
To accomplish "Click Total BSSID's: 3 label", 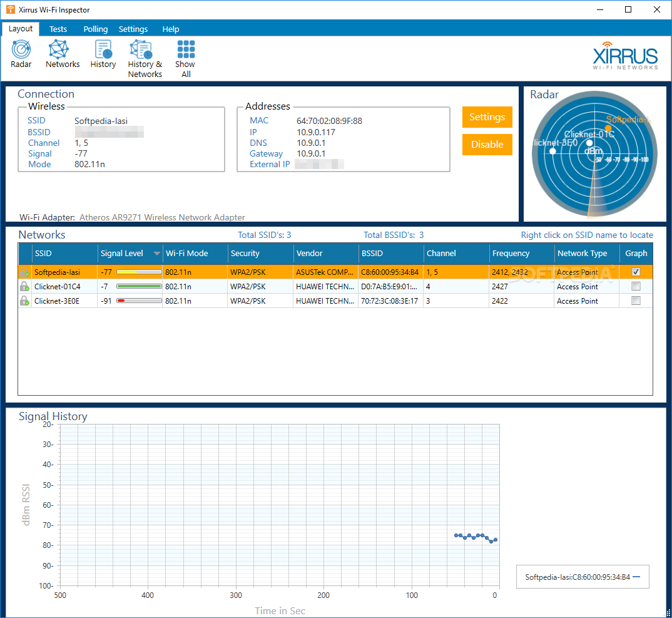I will coord(394,235).
